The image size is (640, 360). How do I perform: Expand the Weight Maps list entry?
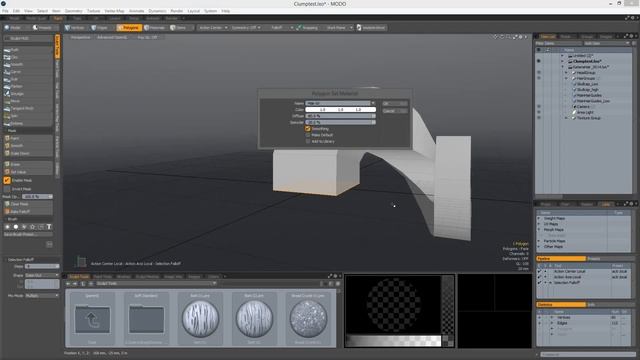[x=539, y=218]
